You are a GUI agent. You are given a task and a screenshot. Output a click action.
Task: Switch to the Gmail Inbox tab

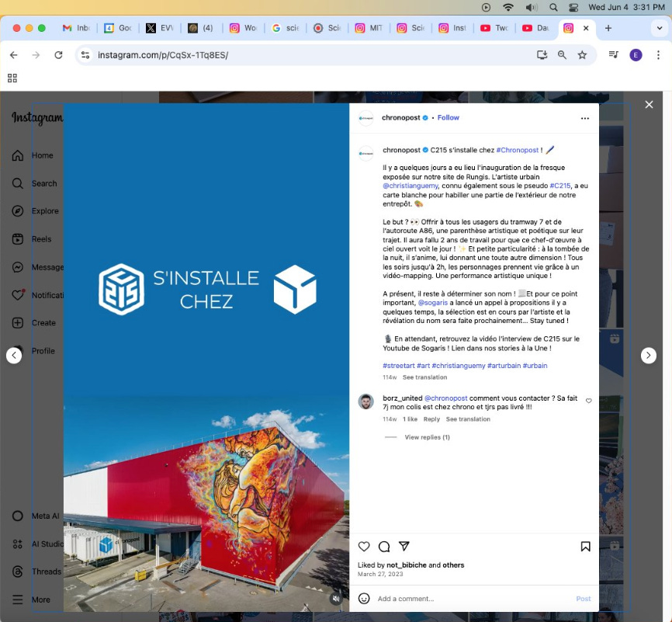(x=76, y=28)
